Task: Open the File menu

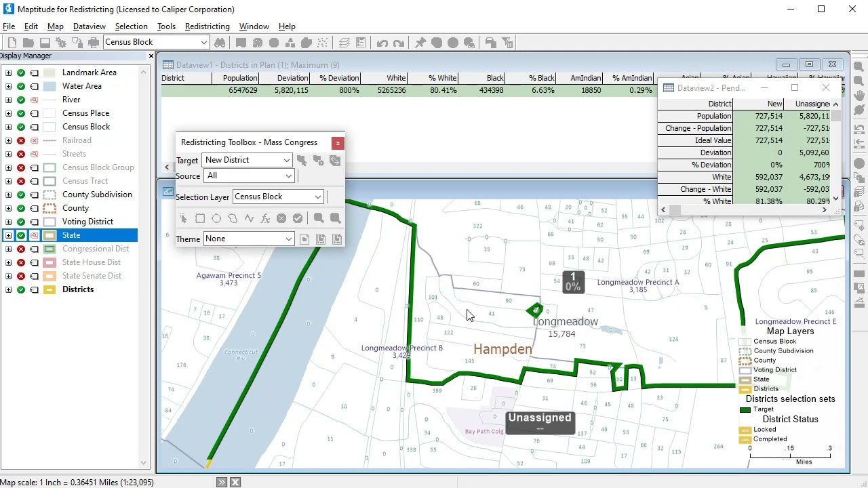Action: pos(9,26)
